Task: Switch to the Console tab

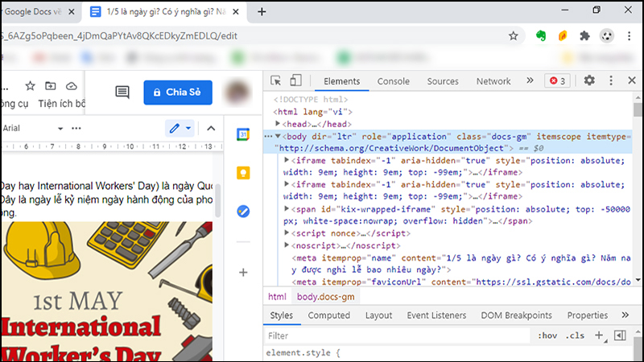Action: click(x=394, y=81)
